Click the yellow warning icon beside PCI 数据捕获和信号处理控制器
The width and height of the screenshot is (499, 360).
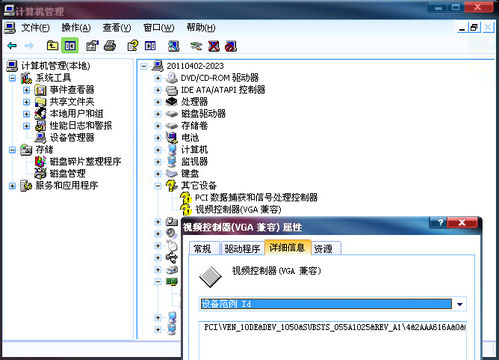(186, 198)
